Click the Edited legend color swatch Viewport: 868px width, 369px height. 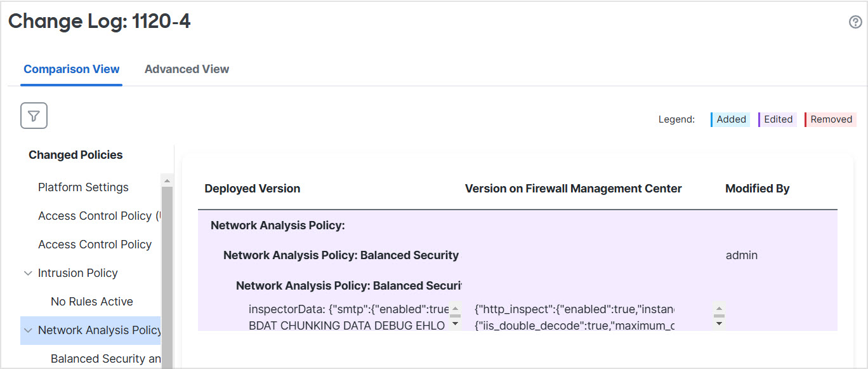tap(777, 119)
